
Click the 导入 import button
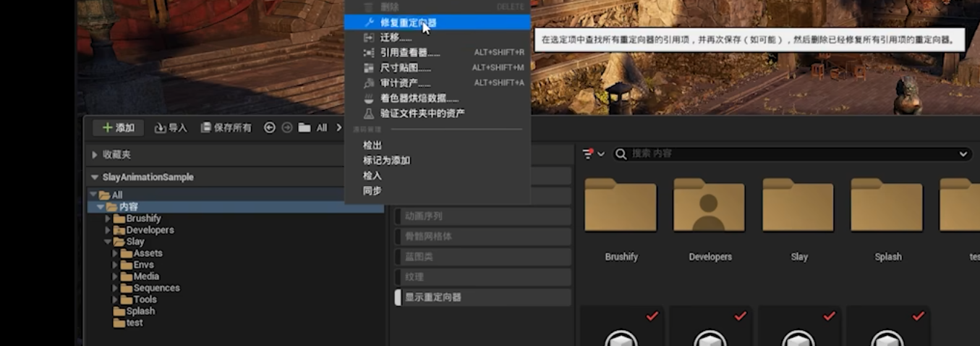(171, 128)
